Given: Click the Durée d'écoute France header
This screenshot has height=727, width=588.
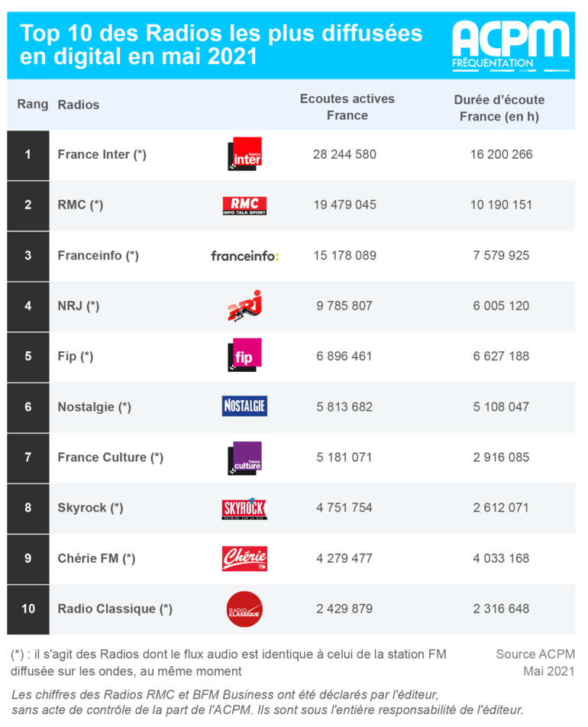Looking at the screenshot, I should pos(499,108).
